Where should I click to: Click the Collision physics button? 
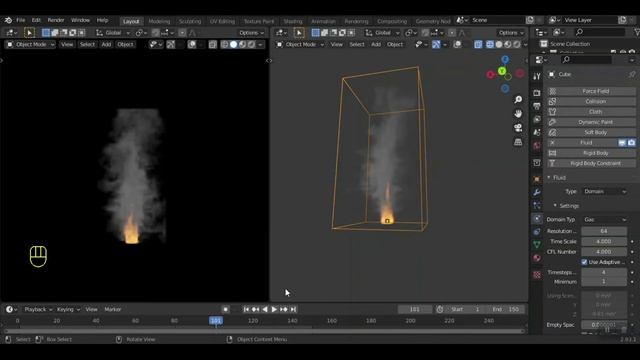[x=591, y=101]
